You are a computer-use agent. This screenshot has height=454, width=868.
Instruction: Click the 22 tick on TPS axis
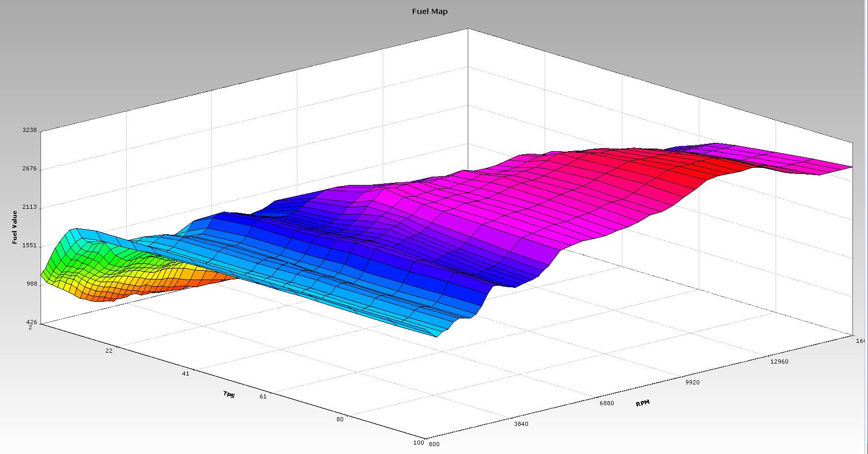tap(109, 351)
